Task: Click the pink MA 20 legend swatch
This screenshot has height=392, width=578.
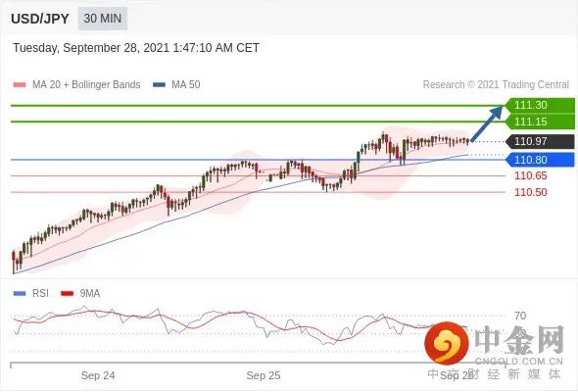Action: (20, 85)
